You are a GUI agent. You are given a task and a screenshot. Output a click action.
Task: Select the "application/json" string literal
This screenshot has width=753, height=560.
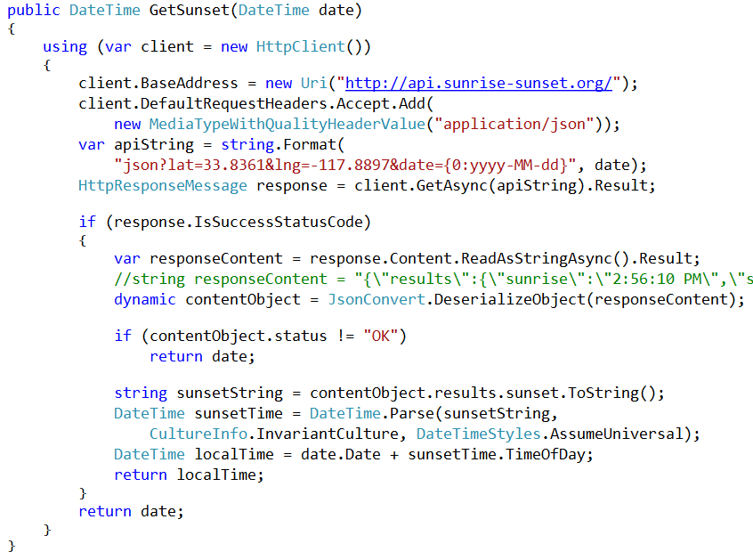click(514, 125)
